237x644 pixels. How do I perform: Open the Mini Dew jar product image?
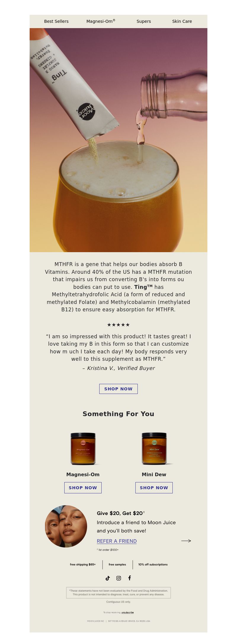pos(154,449)
